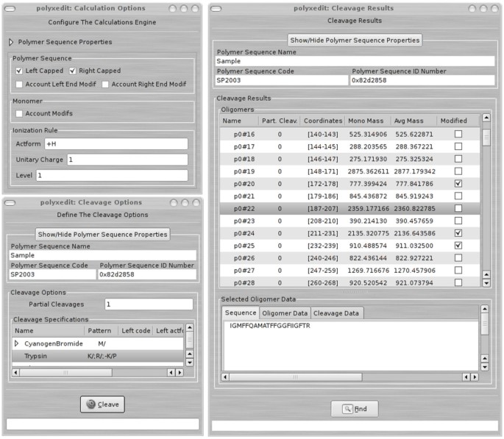Screen dimensions: 504x439
Task: Click Polymer Sequence Name field in Cleavage Options
Action: coord(103,255)
